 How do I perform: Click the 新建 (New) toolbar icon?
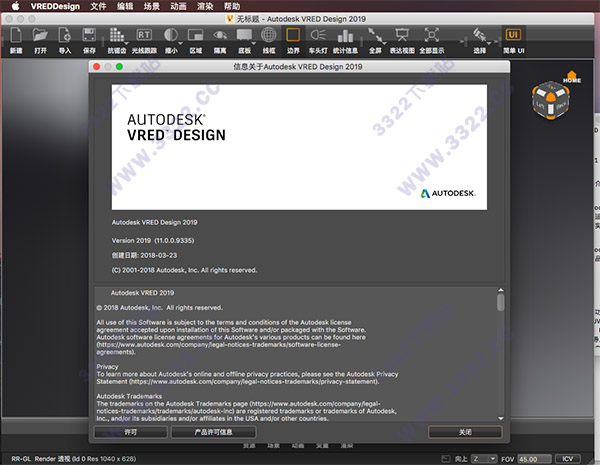(x=15, y=36)
